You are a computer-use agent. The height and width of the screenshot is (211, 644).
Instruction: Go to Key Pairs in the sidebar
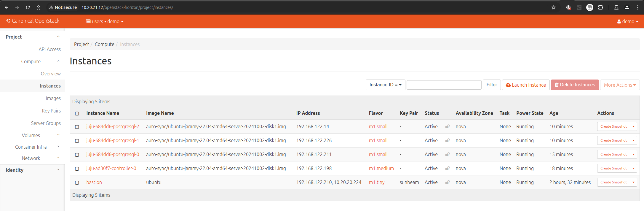tap(51, 111)
